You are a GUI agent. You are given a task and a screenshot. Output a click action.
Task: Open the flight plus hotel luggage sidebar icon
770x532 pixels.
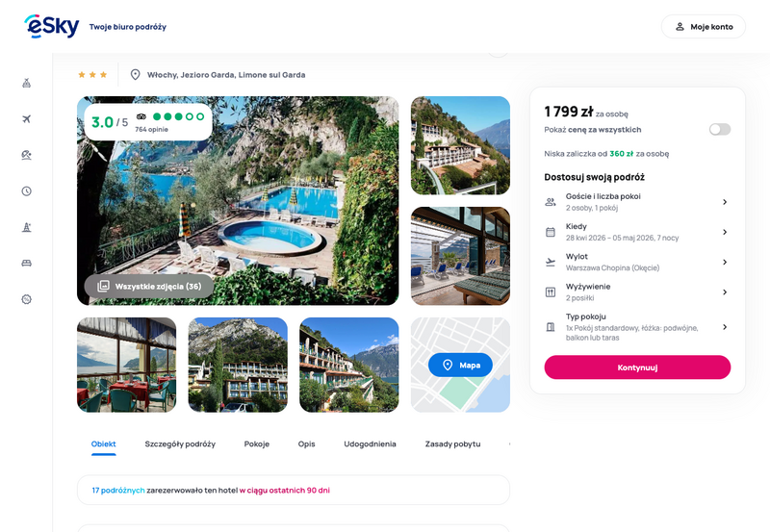tap(27, 83)
